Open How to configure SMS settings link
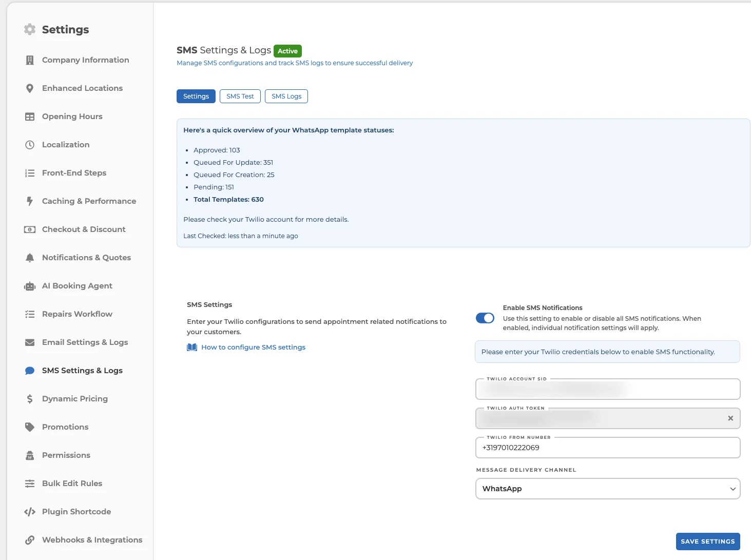The image size is (751, 560). 254,347
